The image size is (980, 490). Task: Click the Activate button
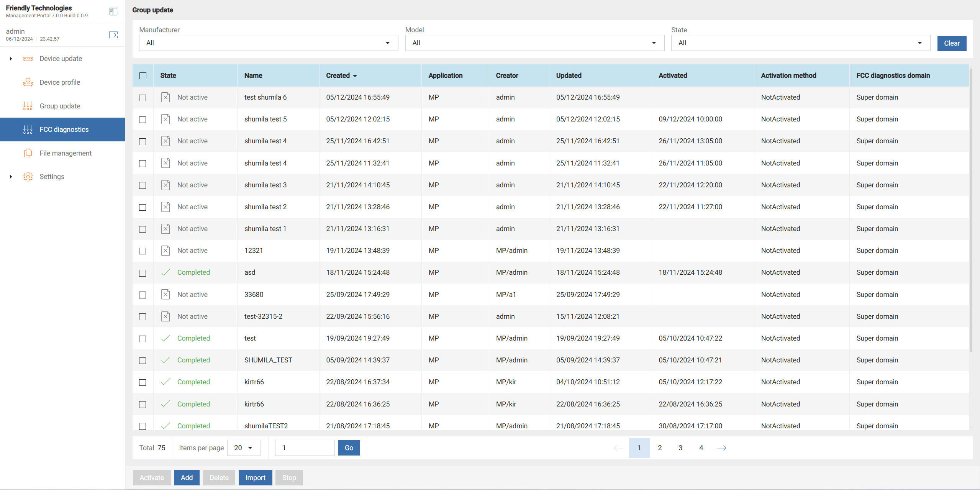tap(152, 478)
